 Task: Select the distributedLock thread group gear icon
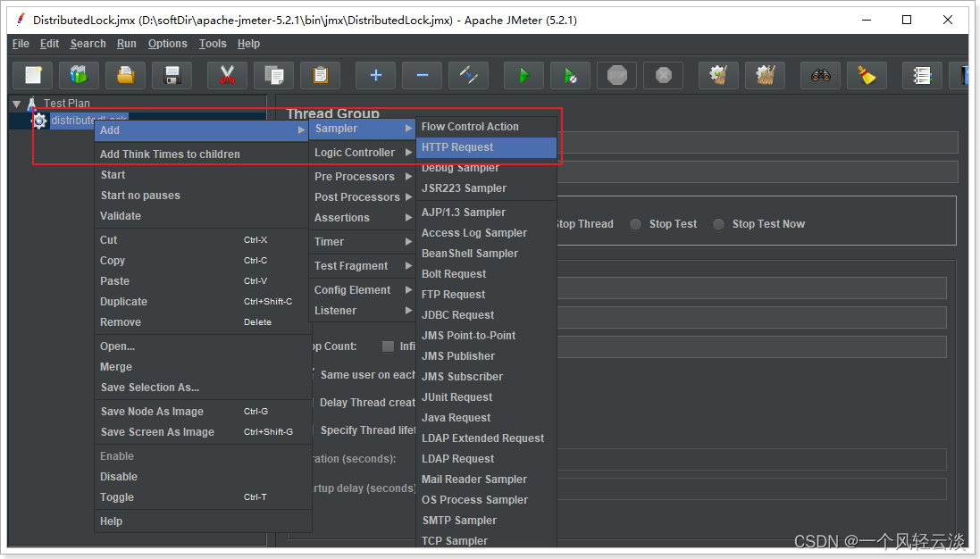pos(39,121)
